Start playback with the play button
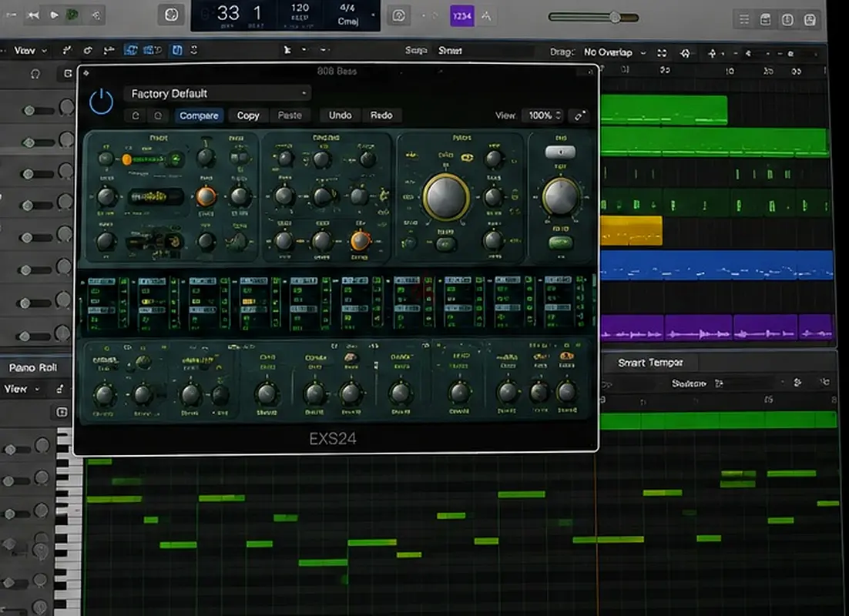The width and height of the screenshot is (849, 616). (x=54, y=15)
